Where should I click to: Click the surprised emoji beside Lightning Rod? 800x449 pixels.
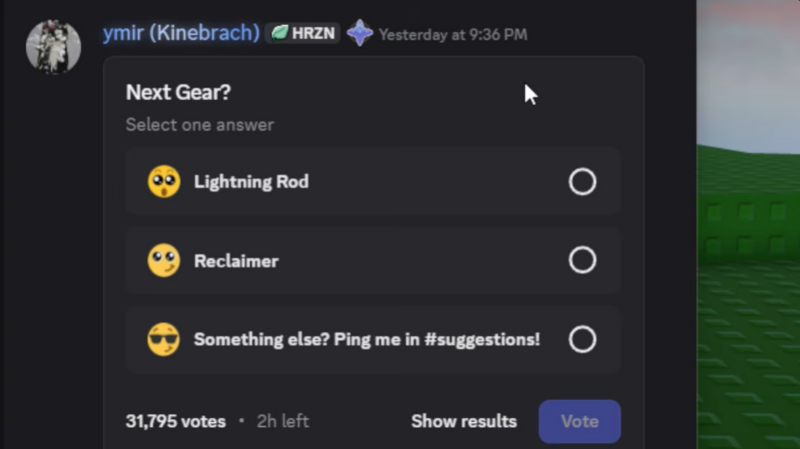[x=164, y=182]
